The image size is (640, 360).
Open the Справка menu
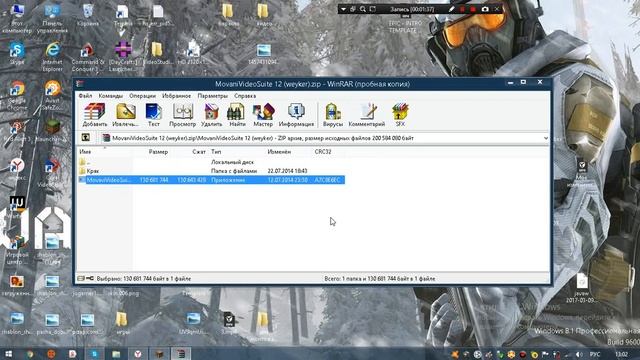tap(245, 96)
